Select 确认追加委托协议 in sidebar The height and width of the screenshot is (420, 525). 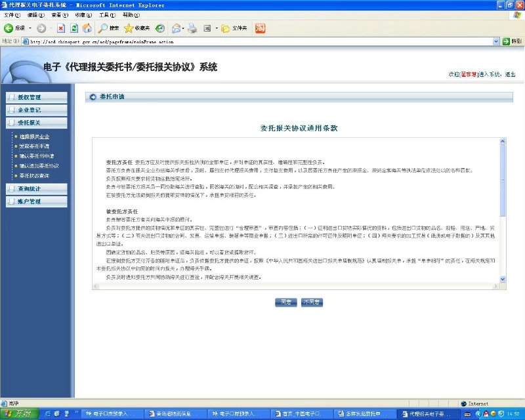point(39,166)
